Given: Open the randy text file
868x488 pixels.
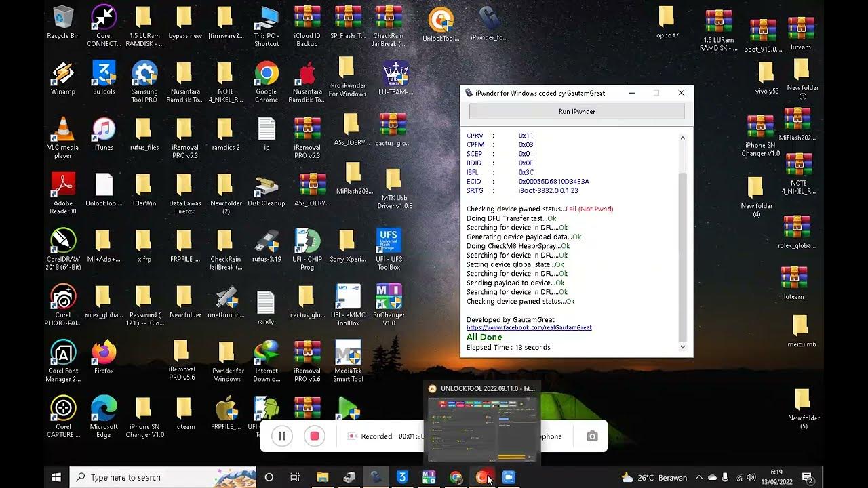Looking at the screenshot, I should [x=266, y=308].
